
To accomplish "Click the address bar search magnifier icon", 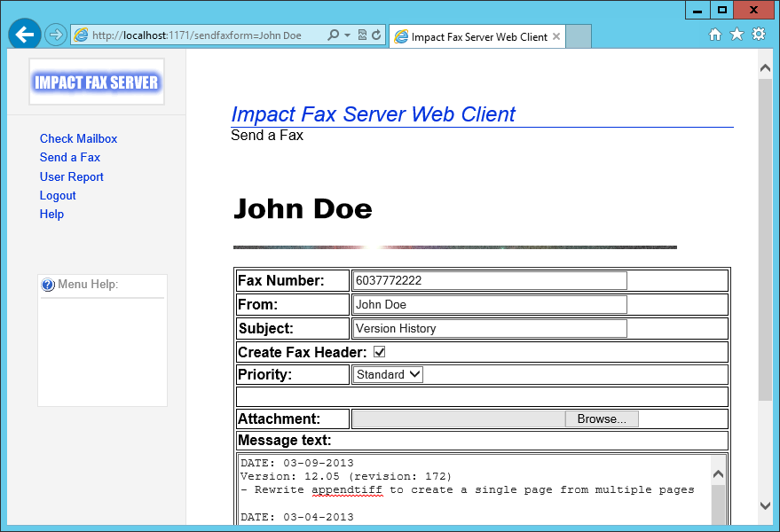I will (334, 35).
